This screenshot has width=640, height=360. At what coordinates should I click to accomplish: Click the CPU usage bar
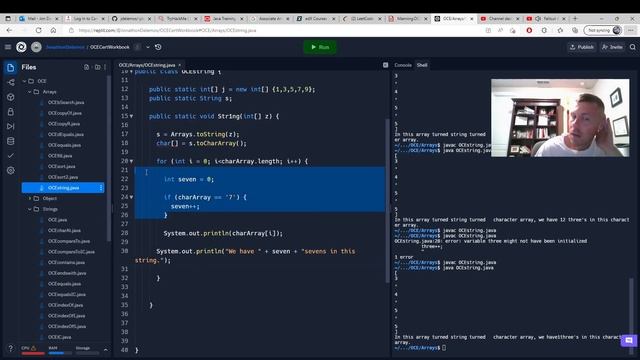[33, 353]
